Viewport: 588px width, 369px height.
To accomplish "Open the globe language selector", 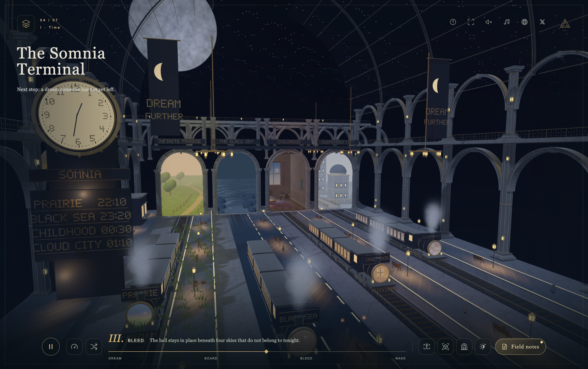I will (x=525, y=22).
